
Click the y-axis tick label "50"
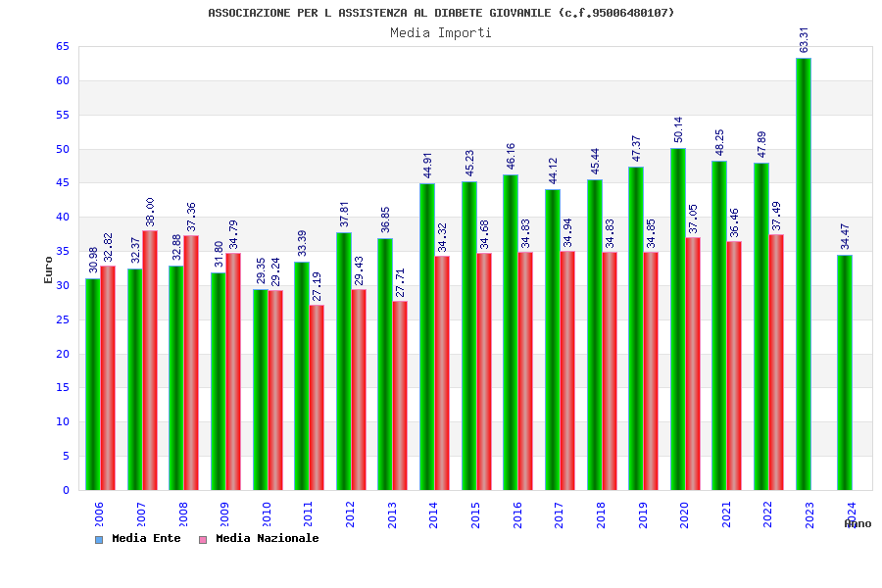click(x=63, y=149)
